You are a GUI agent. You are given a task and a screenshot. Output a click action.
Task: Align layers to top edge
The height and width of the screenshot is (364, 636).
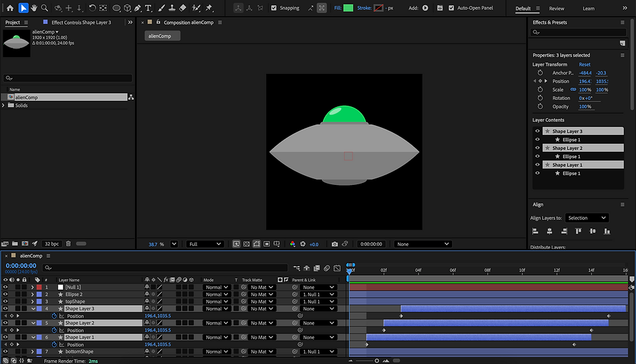coord(578,231)
